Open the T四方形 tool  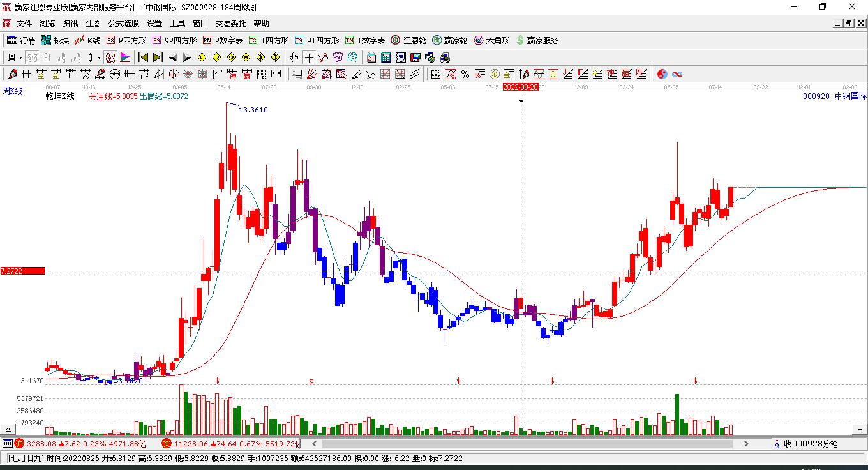269,40
